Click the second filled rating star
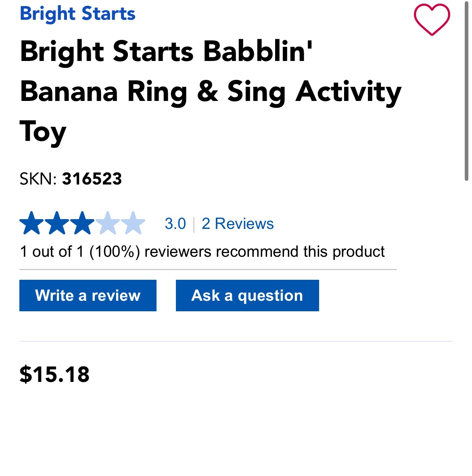 pyautogui.click(x=57, y=223)
